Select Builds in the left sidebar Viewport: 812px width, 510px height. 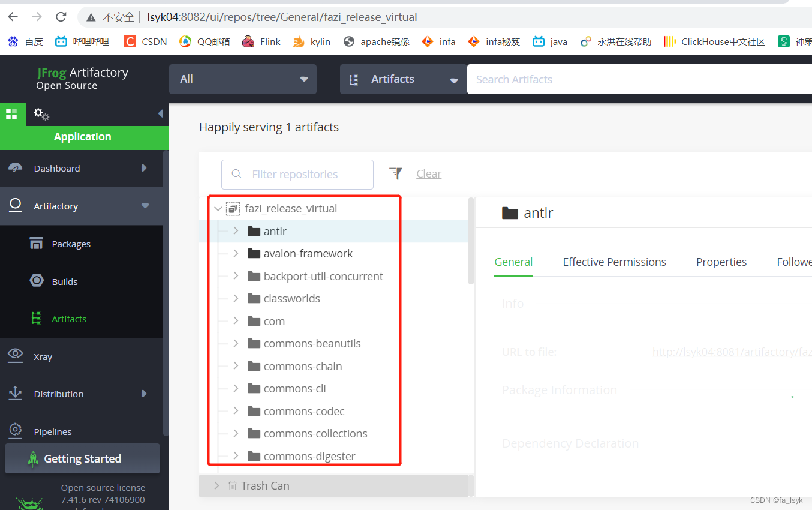pos(65,281)
